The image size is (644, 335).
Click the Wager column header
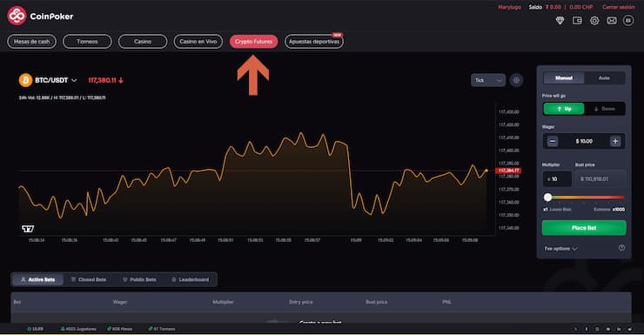(120, 302)
